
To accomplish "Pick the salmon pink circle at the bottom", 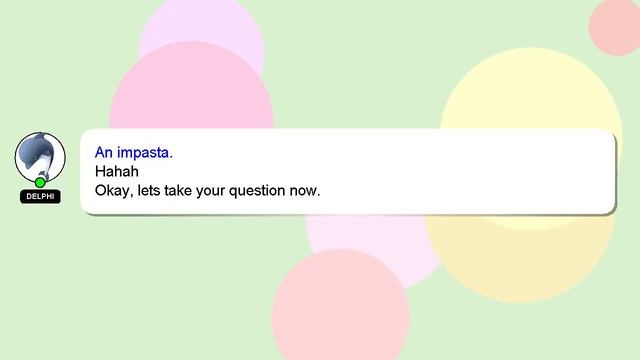I will click(x=340, y=306).
